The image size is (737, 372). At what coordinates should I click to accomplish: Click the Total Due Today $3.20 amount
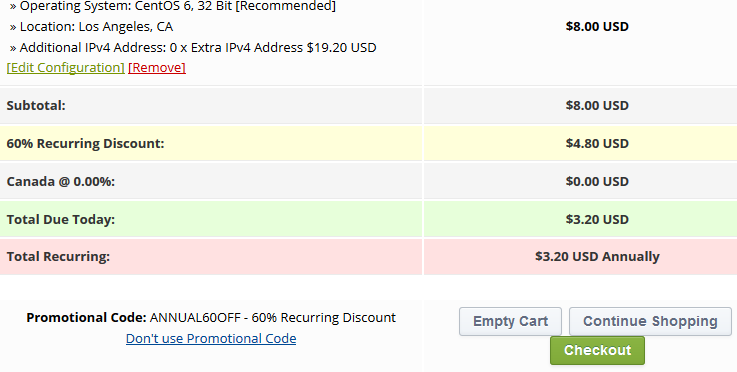(597, 220)
